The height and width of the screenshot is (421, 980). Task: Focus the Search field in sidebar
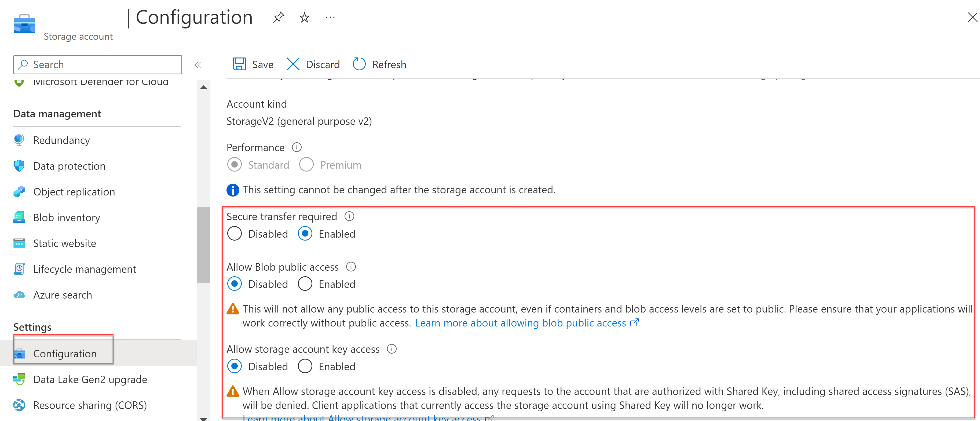pyautogui.click(x=98, y=65)
